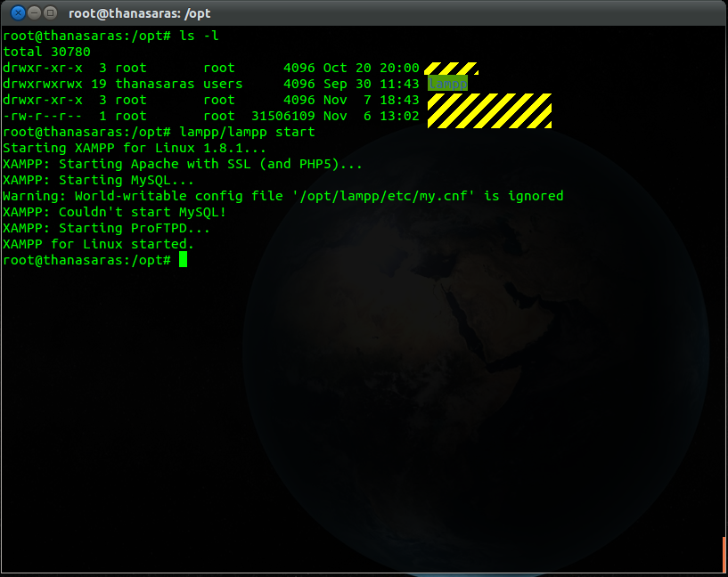Click the 'Sep 30 11:43' date
Viewport: 728px width, 577px height.
[x=371, y=84]
